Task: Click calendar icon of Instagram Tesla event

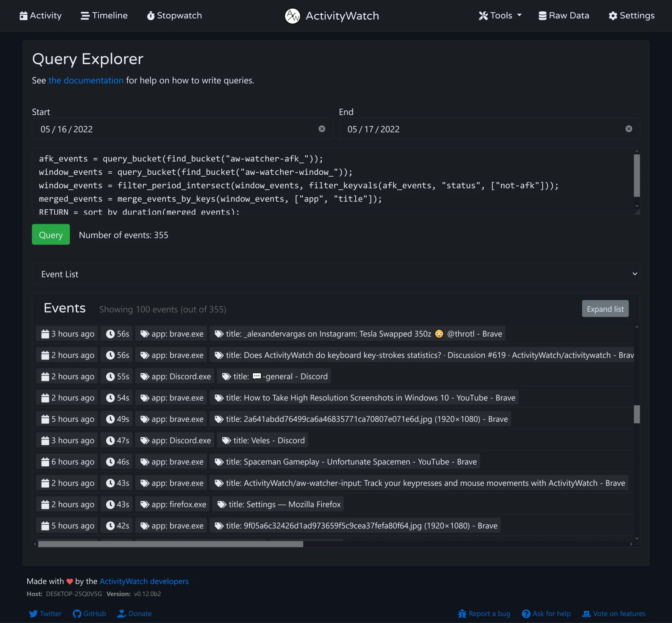Action: (45, 334)
